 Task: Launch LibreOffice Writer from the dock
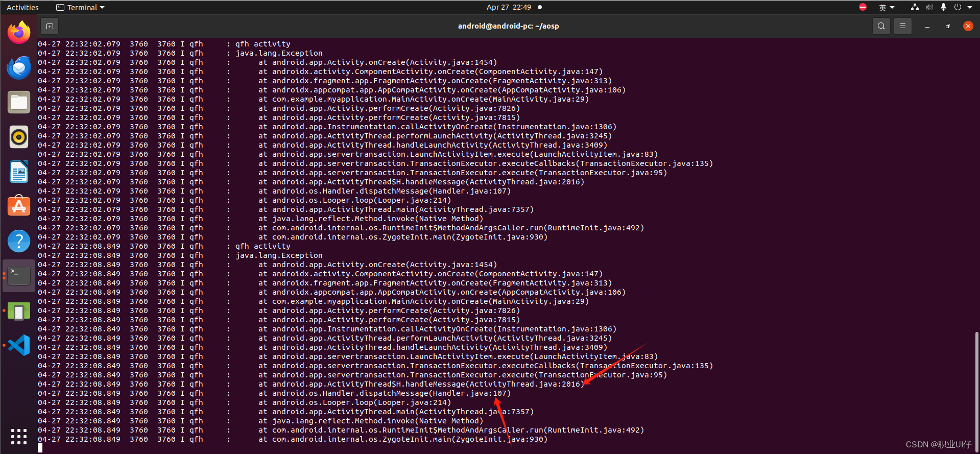(19, 172)
